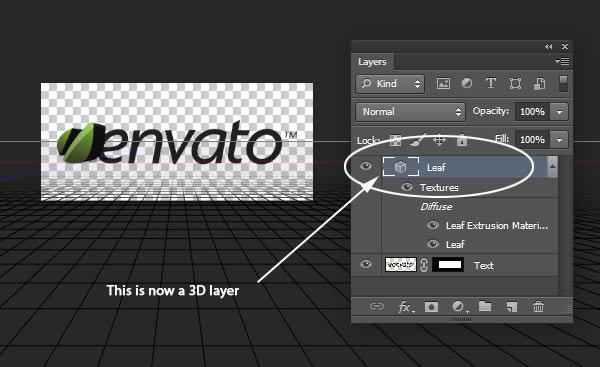Select the Leaf diffuse texture entry
Image resolution: width=600 pixels, height=367 pixels.
click(x=455, y=244)
